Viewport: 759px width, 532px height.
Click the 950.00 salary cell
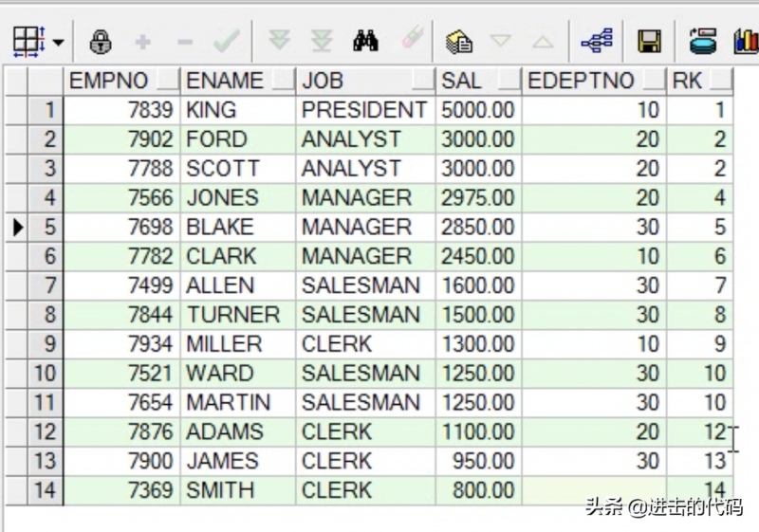(x=478, y=461)
